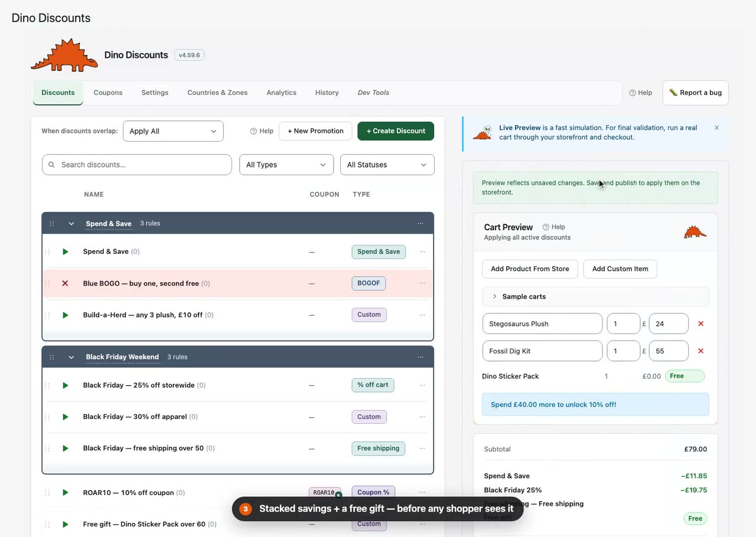Open the All Statuses filter dropdown
The width and height of the screenshot is (756, 537).
[x=387, y=165]
